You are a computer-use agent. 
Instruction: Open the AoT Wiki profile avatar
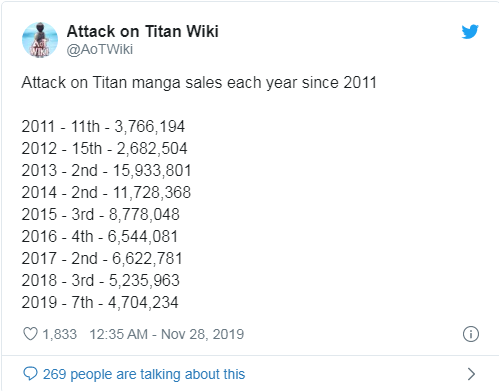point(40,40)
